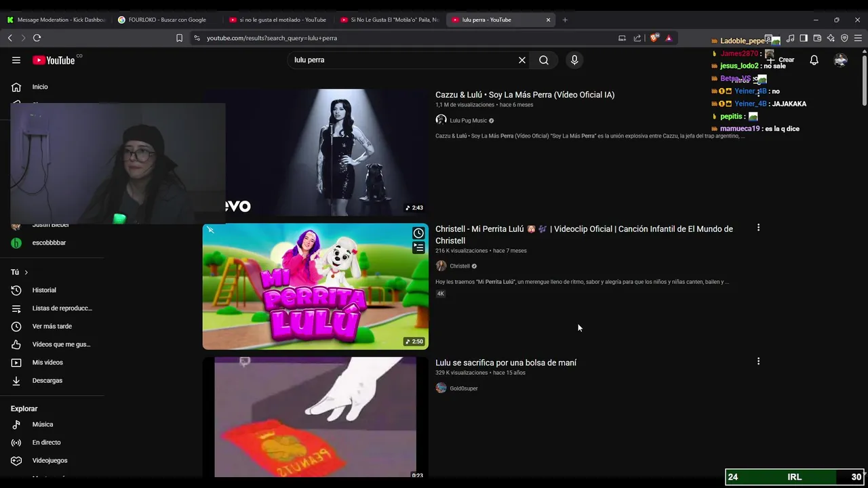Bookmark this page in the toolbar
This screenshot has width=868, height=488.
point(179,38)
